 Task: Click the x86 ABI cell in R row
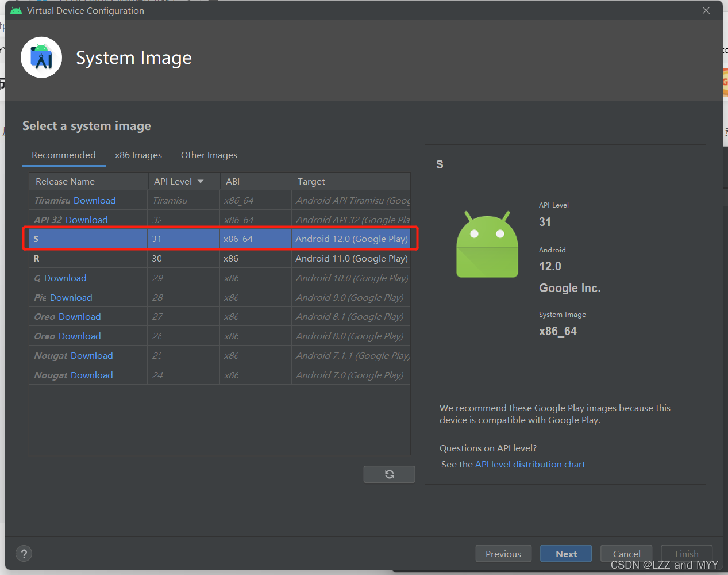pos(256,258)
